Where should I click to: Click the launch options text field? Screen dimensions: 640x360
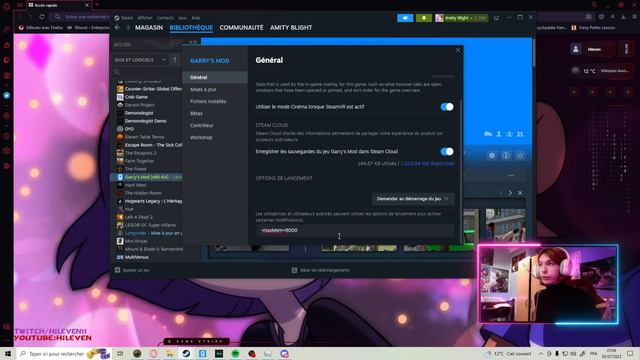355,230
